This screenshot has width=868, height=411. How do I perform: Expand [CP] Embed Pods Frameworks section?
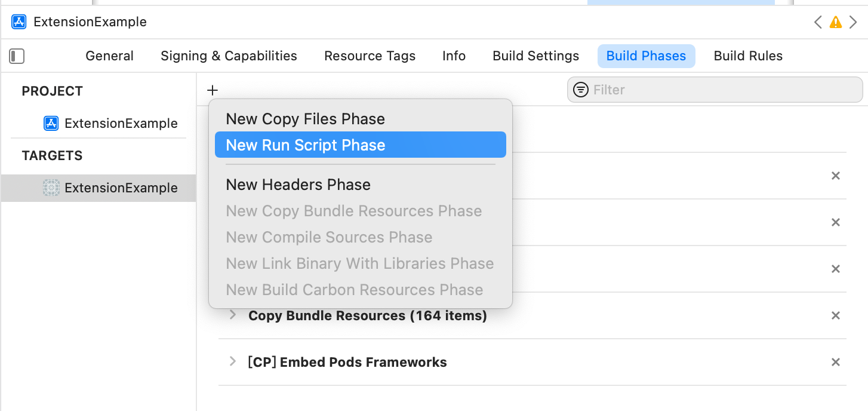tap(233, 361)
